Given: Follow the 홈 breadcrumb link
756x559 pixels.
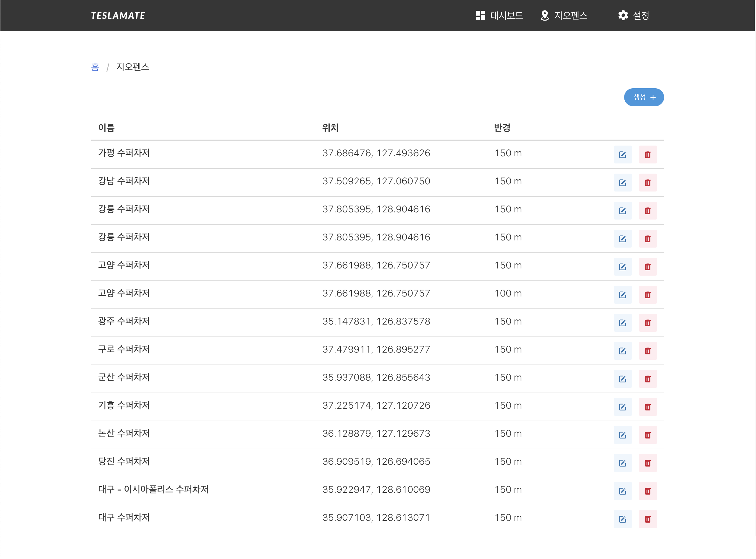Looking at the screenshot, I should [95, 67].
